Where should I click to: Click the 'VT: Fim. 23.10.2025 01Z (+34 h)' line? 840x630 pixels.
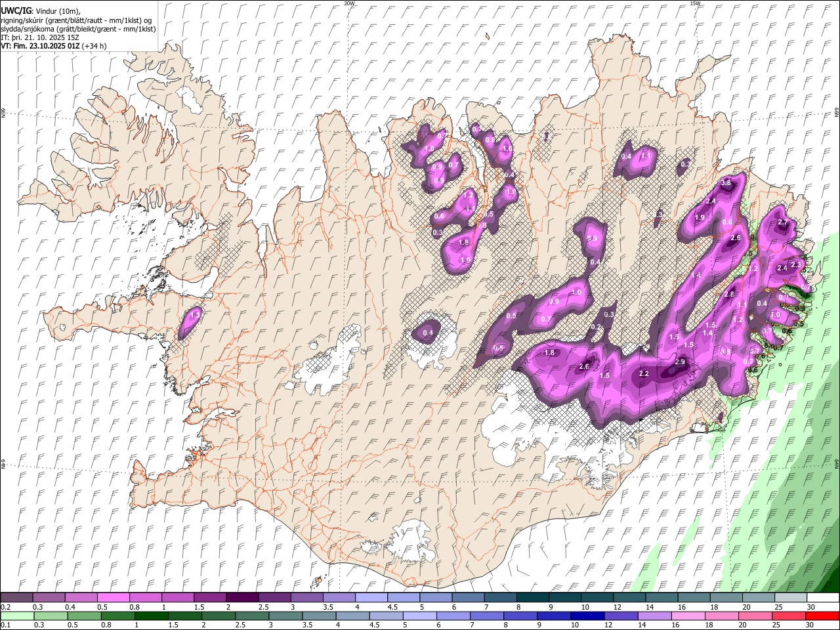point(53,46)
